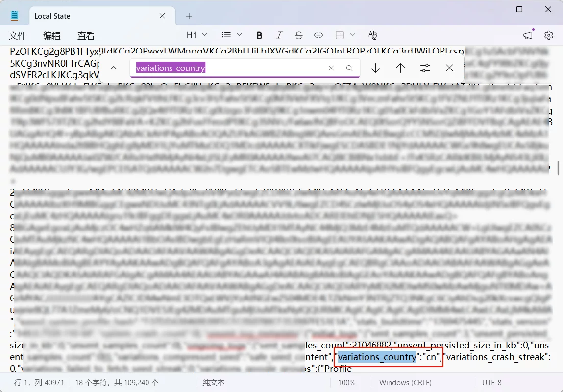Image resolution: width=563 pixels, height=392 pixels.
Task: Apply italic formatting
Action: [x=279, y=35]
